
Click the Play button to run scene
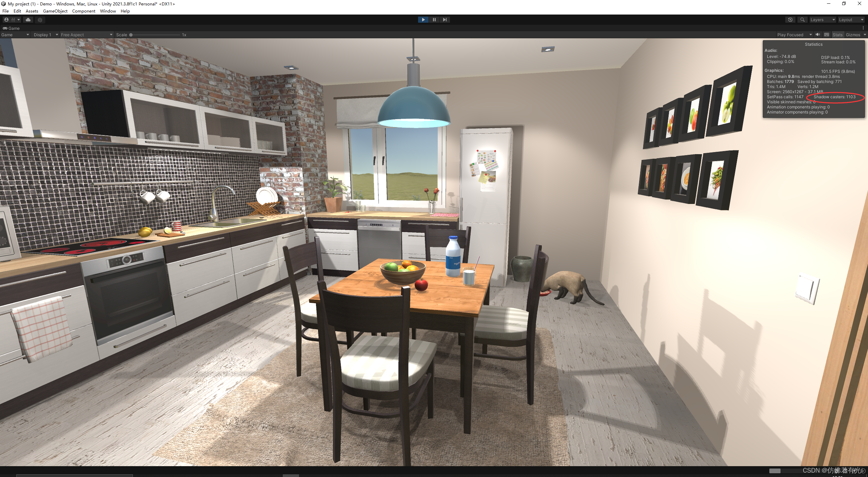coord(422,19)
